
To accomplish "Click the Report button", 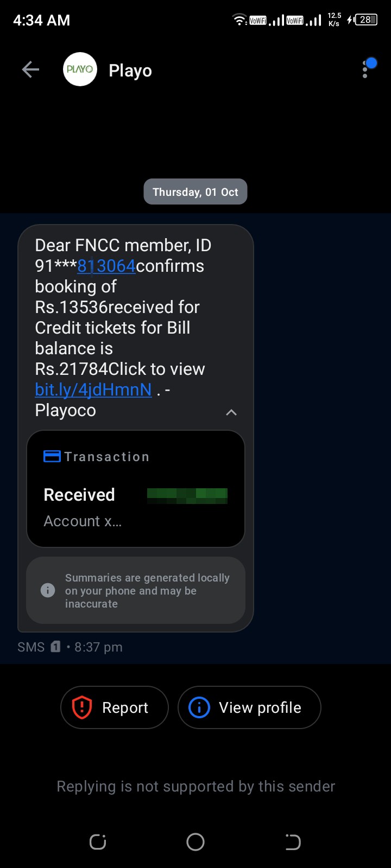I will point(115,707).
